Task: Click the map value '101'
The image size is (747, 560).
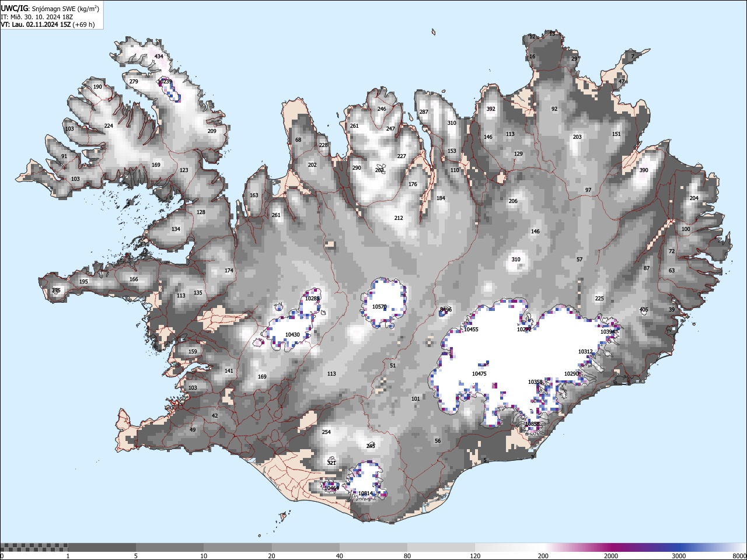Action: (x=416, y=399)
